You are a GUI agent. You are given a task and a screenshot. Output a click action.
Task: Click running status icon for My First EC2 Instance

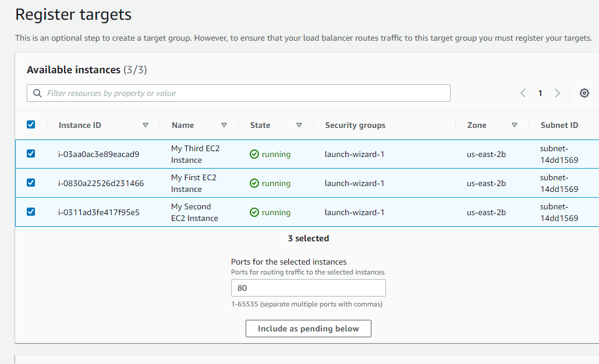click(x=254, y=183)
